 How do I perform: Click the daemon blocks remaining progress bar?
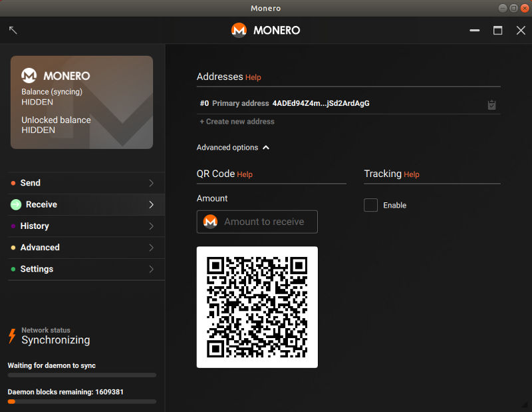pos(80,401)
